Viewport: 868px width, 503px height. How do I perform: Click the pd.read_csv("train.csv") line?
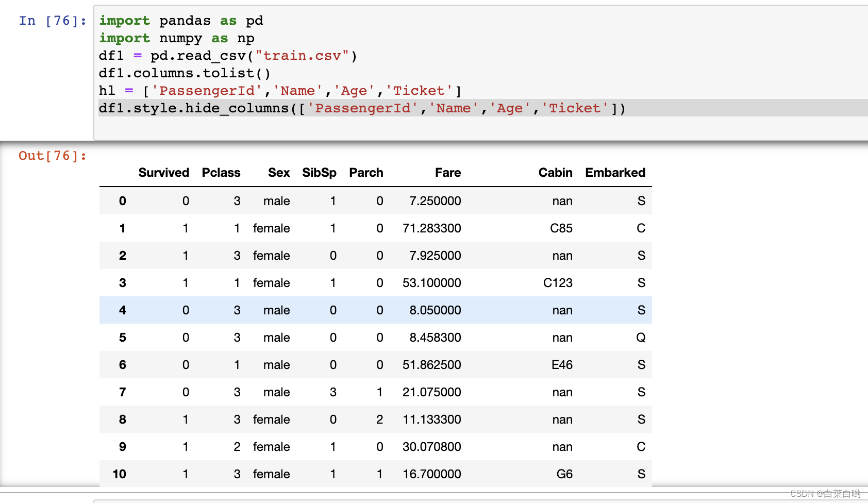228,56
